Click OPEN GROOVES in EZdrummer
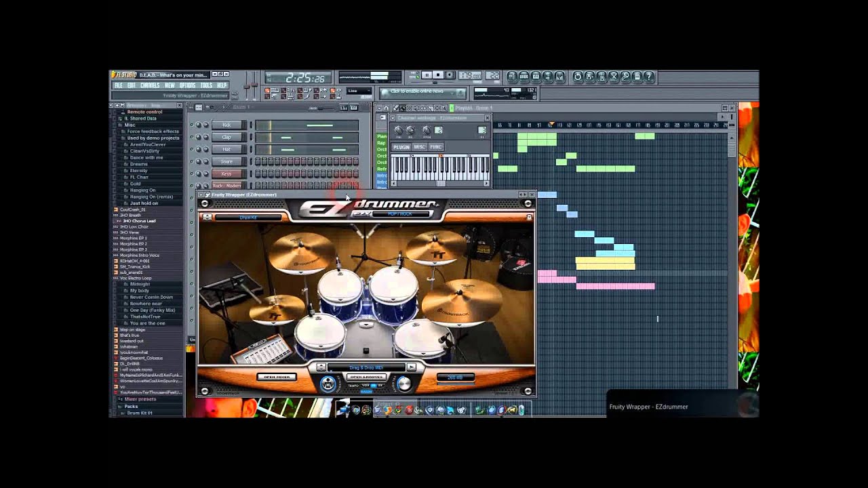The image size is (868, 488). click(x=366, y=377)
